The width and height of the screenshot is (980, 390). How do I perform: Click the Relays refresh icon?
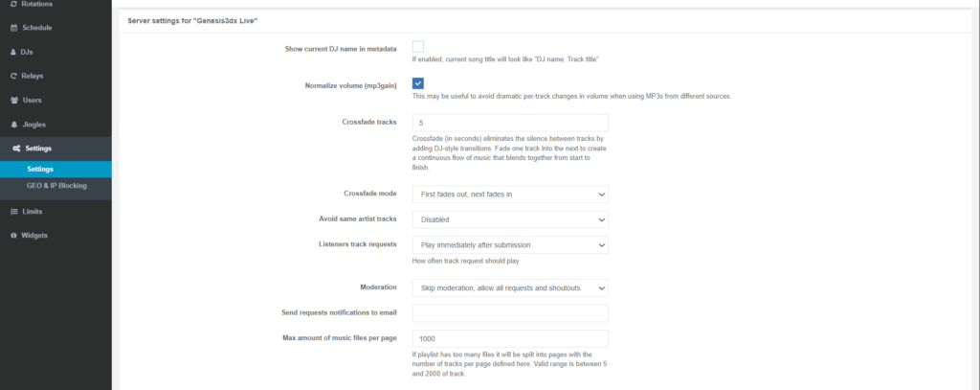pos(13,76)
